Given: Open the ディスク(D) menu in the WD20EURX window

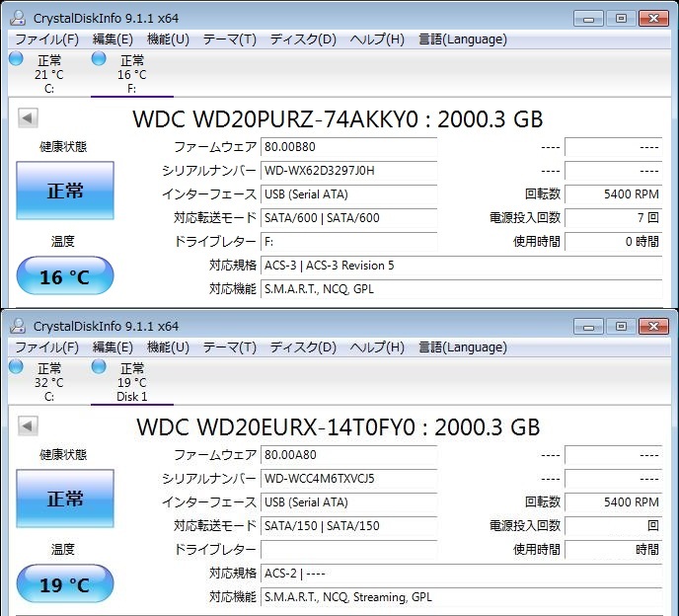Looking at the screenshot, I should click(303, 347).
